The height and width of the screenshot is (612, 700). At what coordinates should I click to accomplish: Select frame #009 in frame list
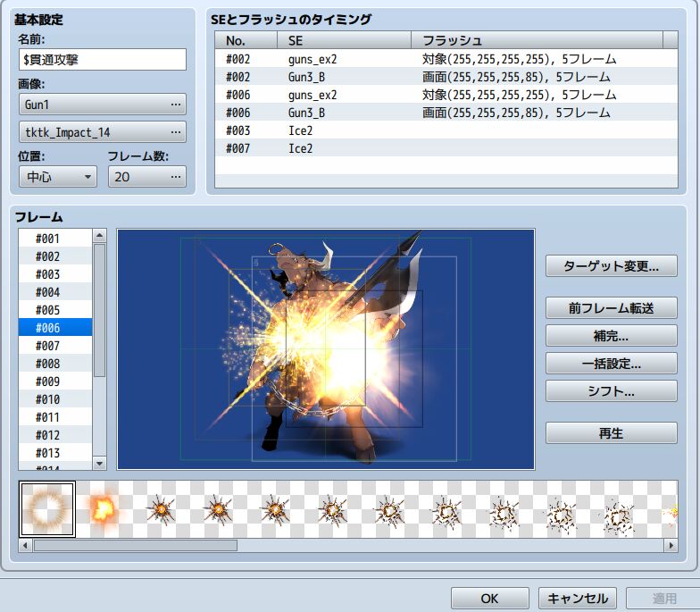click(55, 381)
